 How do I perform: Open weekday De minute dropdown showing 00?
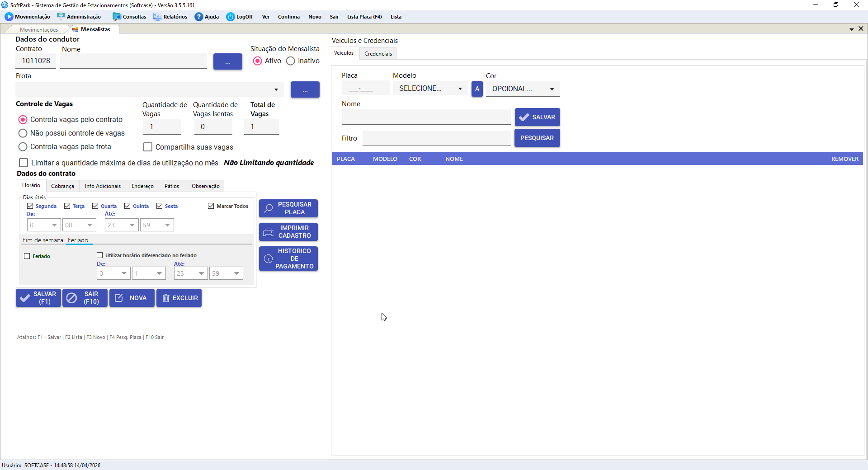(79, 225)
